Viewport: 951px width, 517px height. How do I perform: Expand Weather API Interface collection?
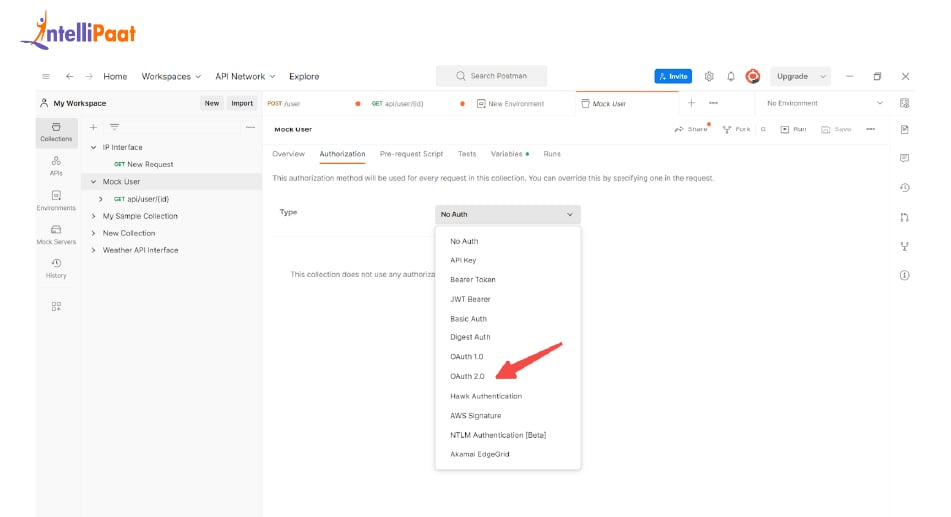[x=93, y=250]
